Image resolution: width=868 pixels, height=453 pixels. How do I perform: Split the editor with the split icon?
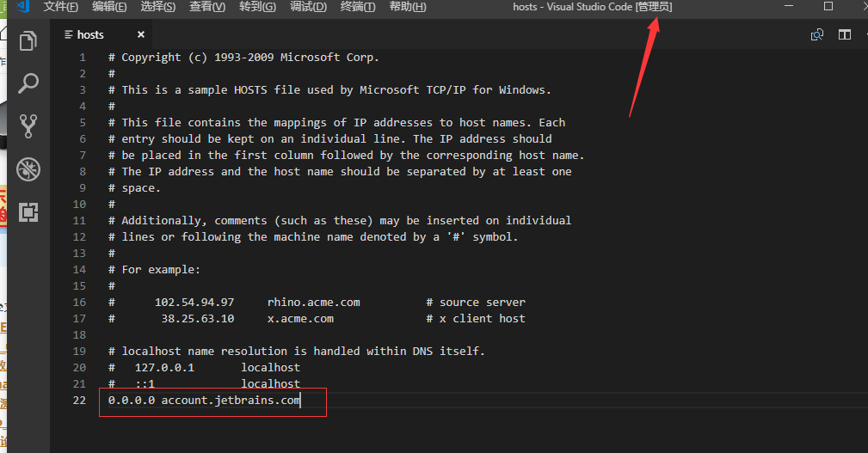(845, 35)
